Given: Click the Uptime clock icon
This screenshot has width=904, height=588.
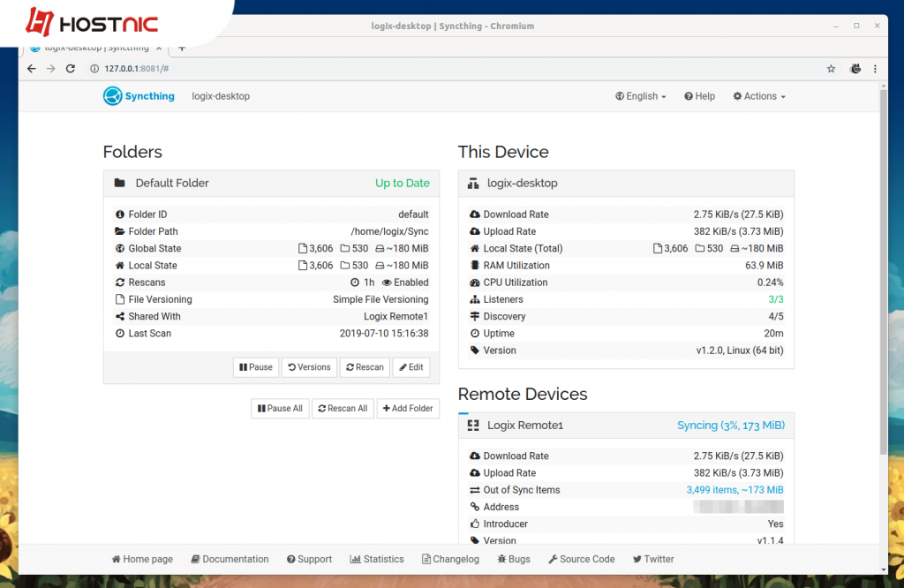Looking at the screenshot, I should click(x=474, y=333).
